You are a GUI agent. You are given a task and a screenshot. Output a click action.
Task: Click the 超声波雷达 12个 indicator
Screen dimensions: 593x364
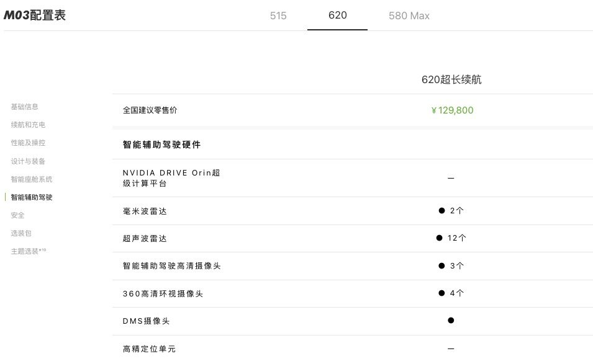451,238
